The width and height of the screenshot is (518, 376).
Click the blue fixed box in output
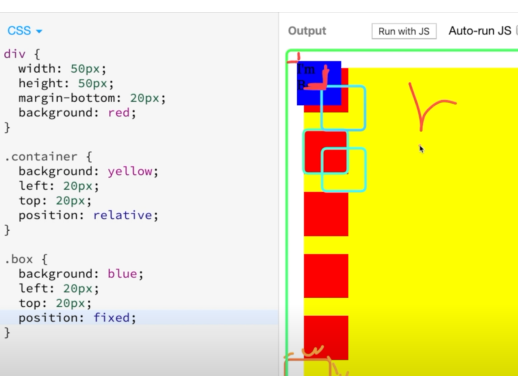(319, 83)
